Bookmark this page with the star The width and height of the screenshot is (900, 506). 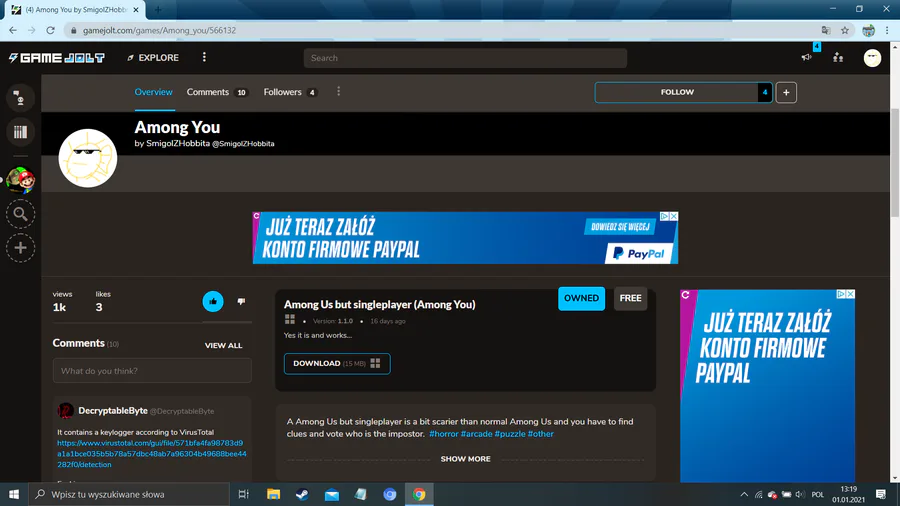point(844,30)
